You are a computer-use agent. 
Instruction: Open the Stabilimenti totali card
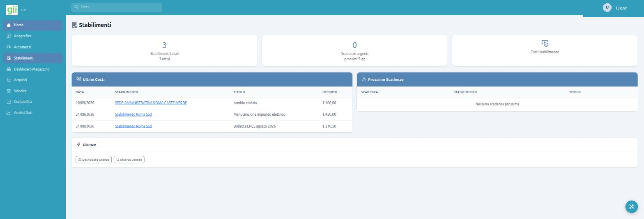point(164,50)
